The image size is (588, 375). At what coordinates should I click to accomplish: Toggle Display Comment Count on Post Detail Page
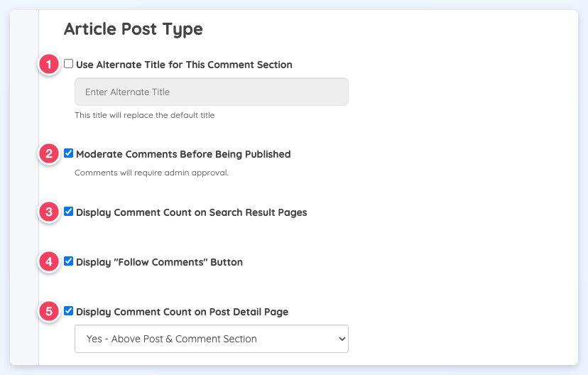68,310
